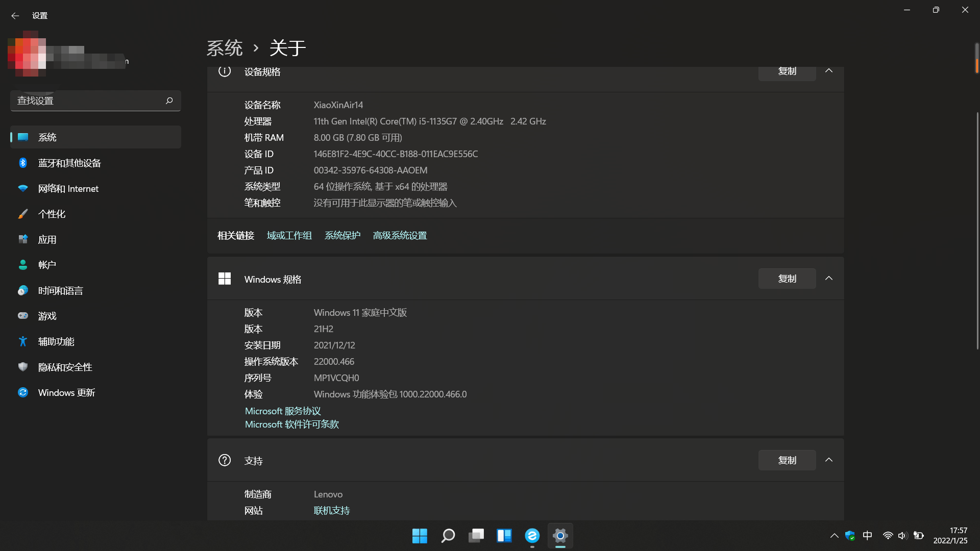Viewport: 980px width, 551px height.
Task: Open Advanced system settings link
Action: click(x=400, y=236)
